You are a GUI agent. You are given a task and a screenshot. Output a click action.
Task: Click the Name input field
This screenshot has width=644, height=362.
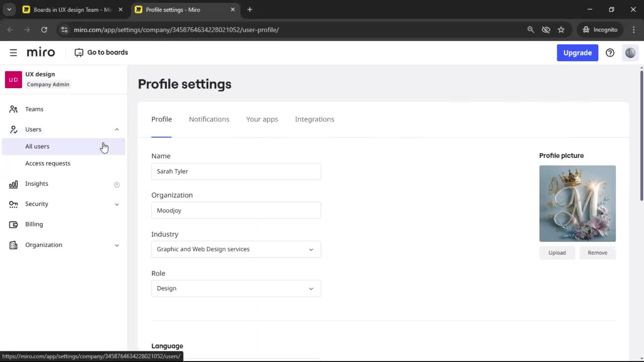(236, 172)
